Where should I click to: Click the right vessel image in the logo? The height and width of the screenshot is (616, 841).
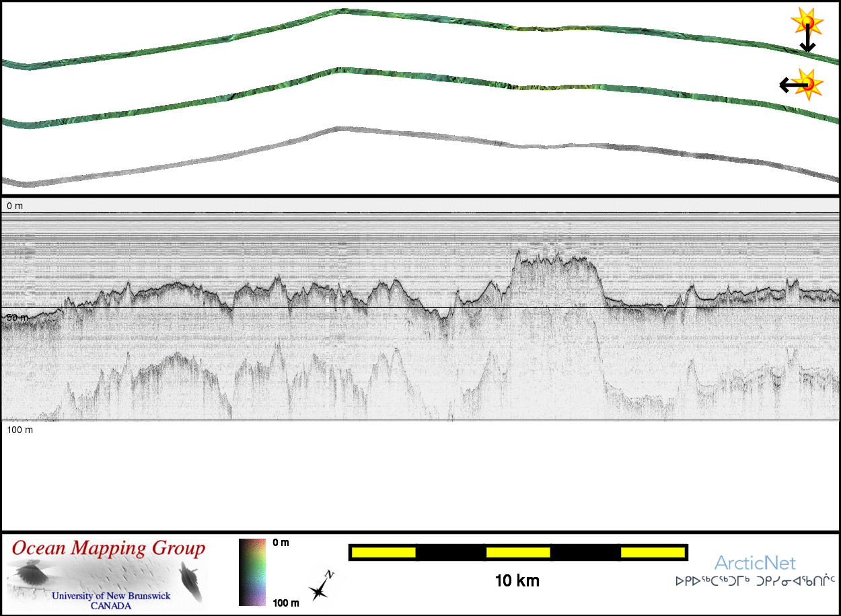pos(190,583)
